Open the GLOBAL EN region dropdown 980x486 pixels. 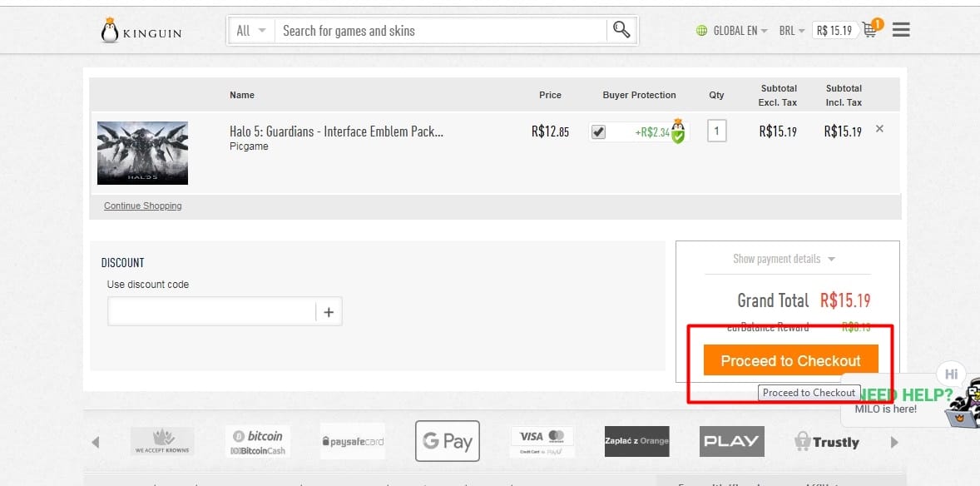[x=740, y=30]
